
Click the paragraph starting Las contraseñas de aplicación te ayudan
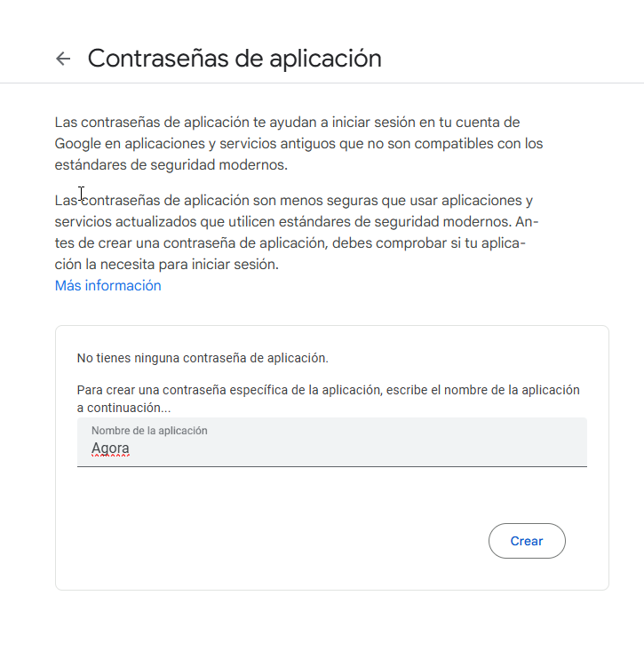[x=298, y=144]
